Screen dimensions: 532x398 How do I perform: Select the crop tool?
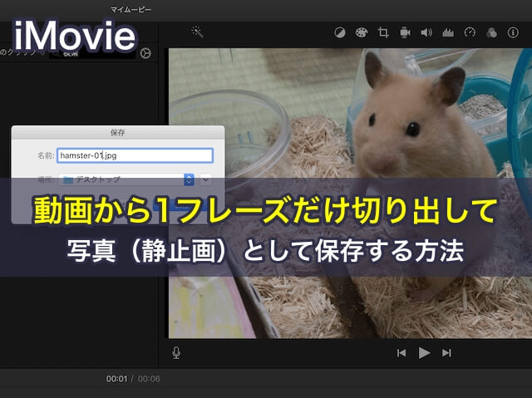[x=383, y=32]
